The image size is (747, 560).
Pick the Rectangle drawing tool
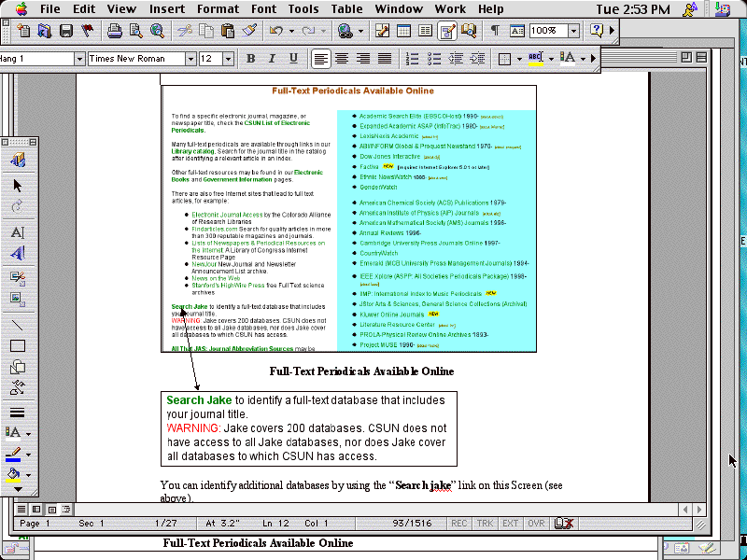coord(18,346)
